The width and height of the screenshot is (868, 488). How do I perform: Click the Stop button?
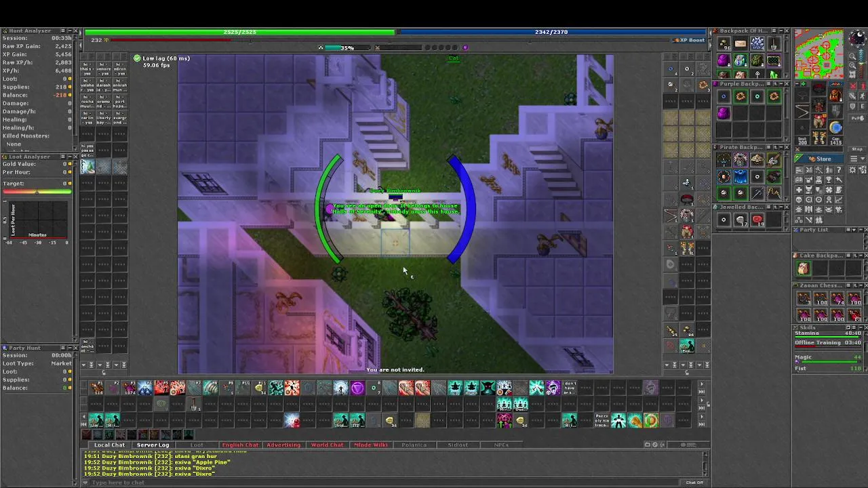(857, 149)
